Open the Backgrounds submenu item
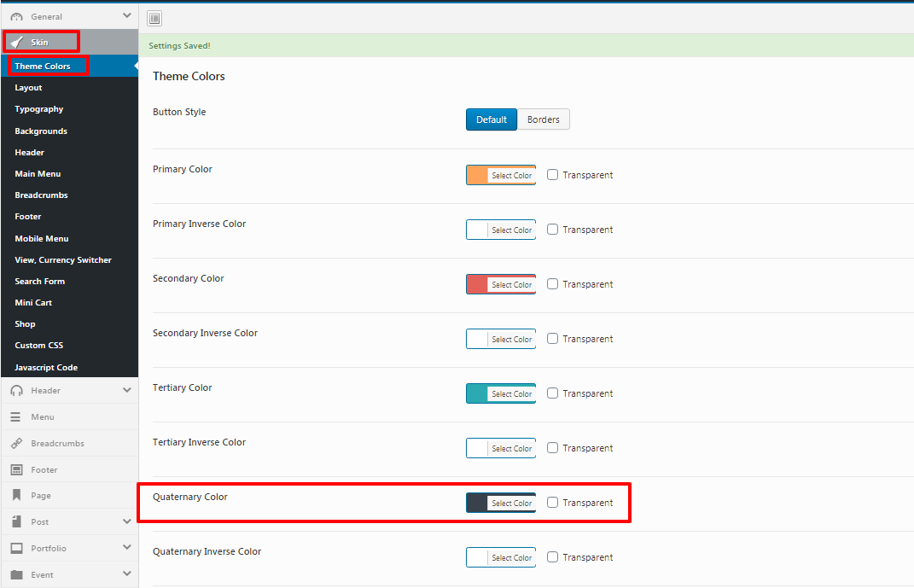Image resolution: width=914 pixels, height=588 pixels. (69, 131)
